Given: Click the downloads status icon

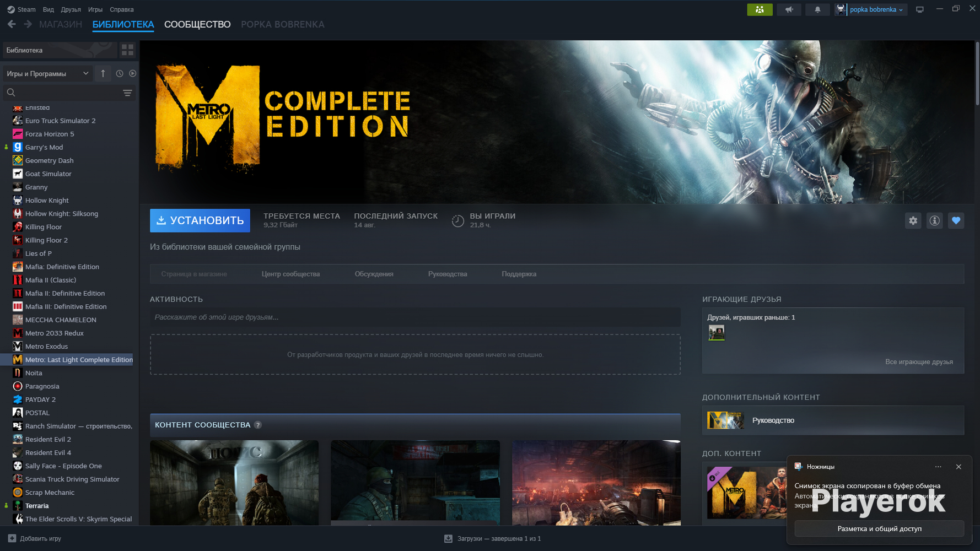Looking at the screenshot, I should tap(448, 538).
